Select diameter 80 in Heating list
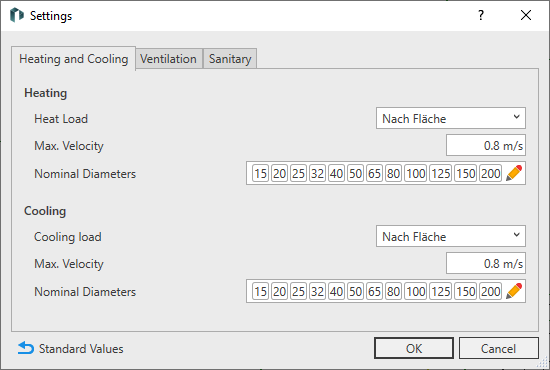This screenshot has width=550, height=370. [393, 173]
